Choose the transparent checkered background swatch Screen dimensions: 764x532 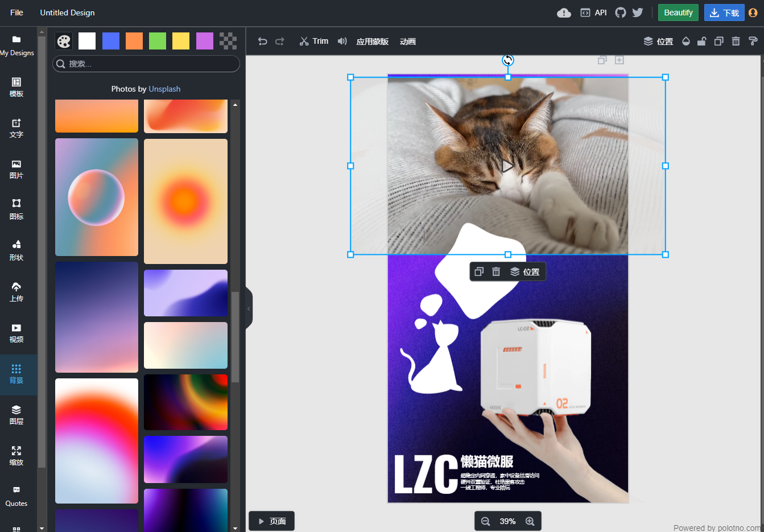(x=228, y=41)
